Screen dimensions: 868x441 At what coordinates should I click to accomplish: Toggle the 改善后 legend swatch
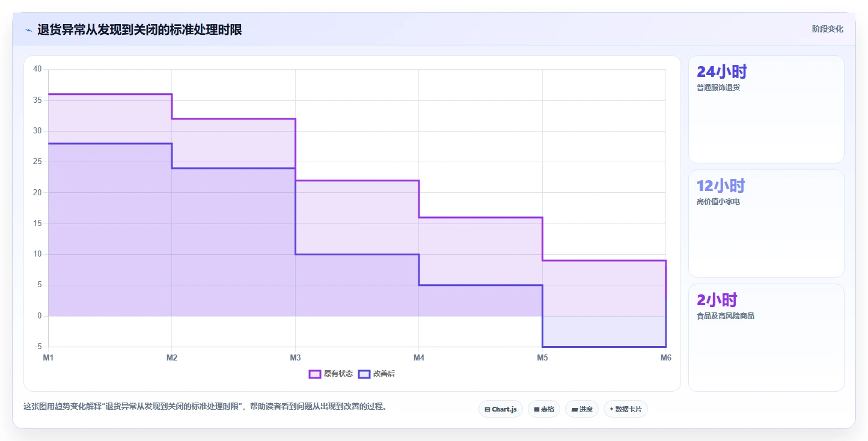364,374
